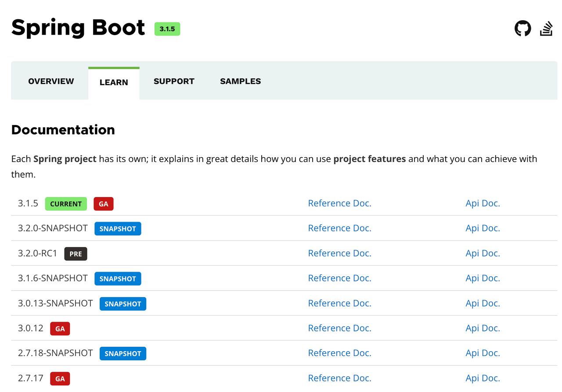Open Api Doc. for 2.7.18-SNAPSHOT
562x392 pixels.
click(483, 353)
